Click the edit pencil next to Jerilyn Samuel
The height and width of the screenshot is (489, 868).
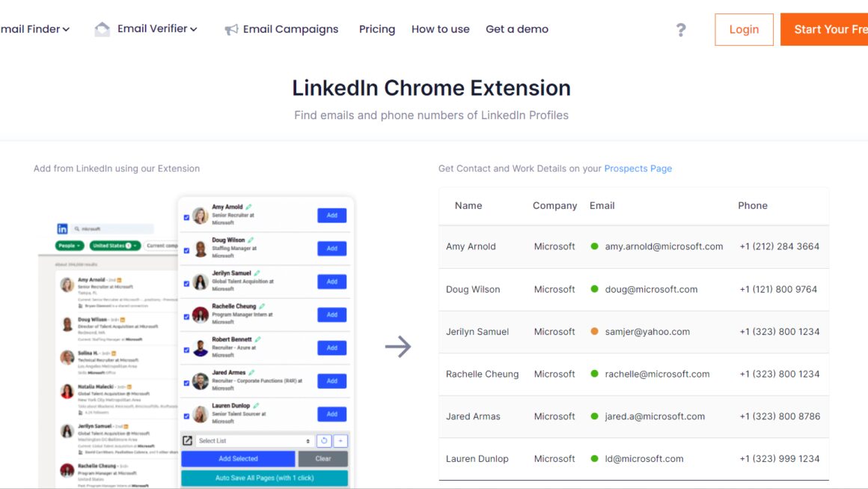(257, 273)
